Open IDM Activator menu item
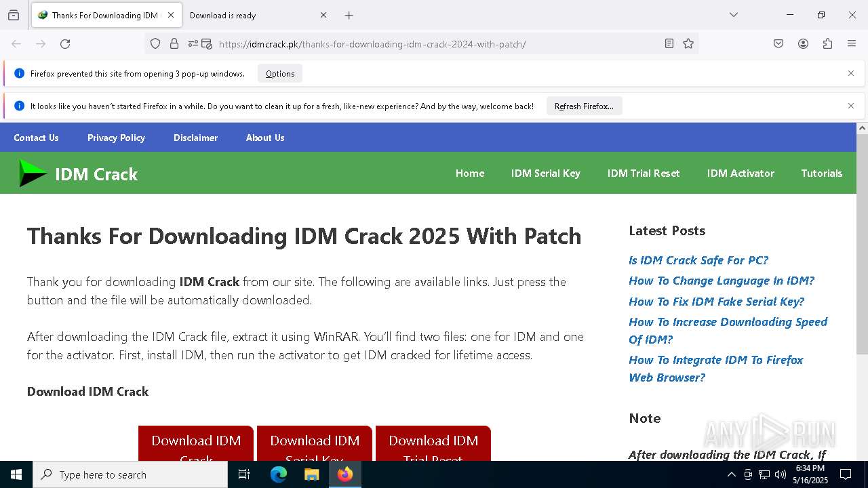This screenshot has height=488, width=868. (x=741, y=174)
